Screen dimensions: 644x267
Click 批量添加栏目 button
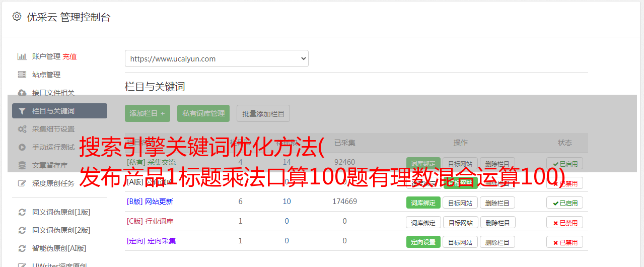pyautogui.click(x=263, y=113)
